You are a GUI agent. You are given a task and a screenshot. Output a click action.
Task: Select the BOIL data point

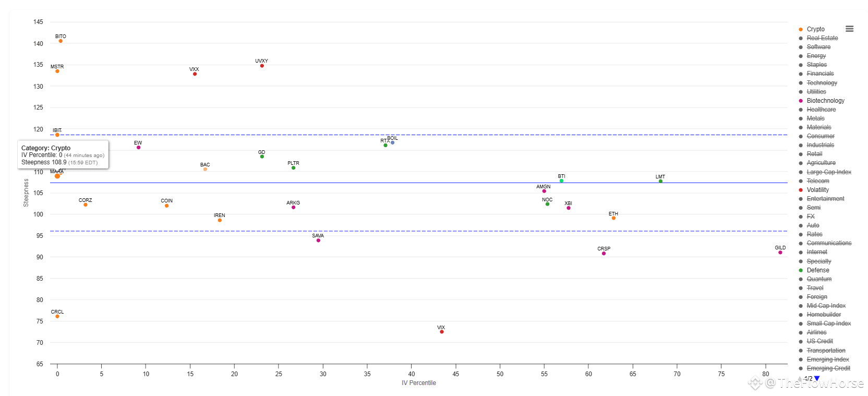point(393,142)
